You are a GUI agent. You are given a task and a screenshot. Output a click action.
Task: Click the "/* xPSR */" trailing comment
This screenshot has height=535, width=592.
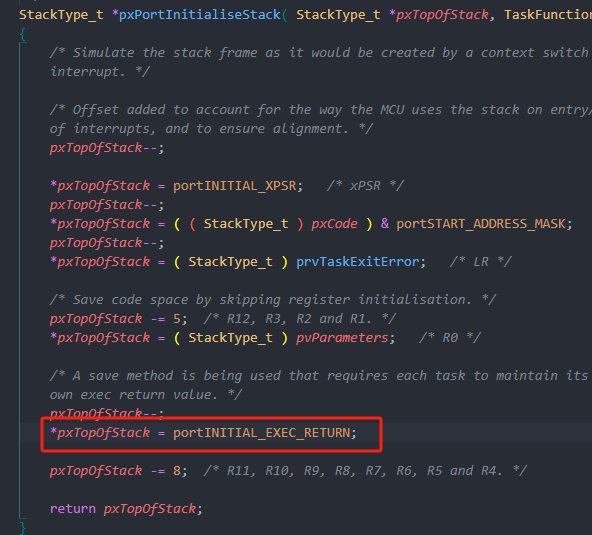click(365, 186)
